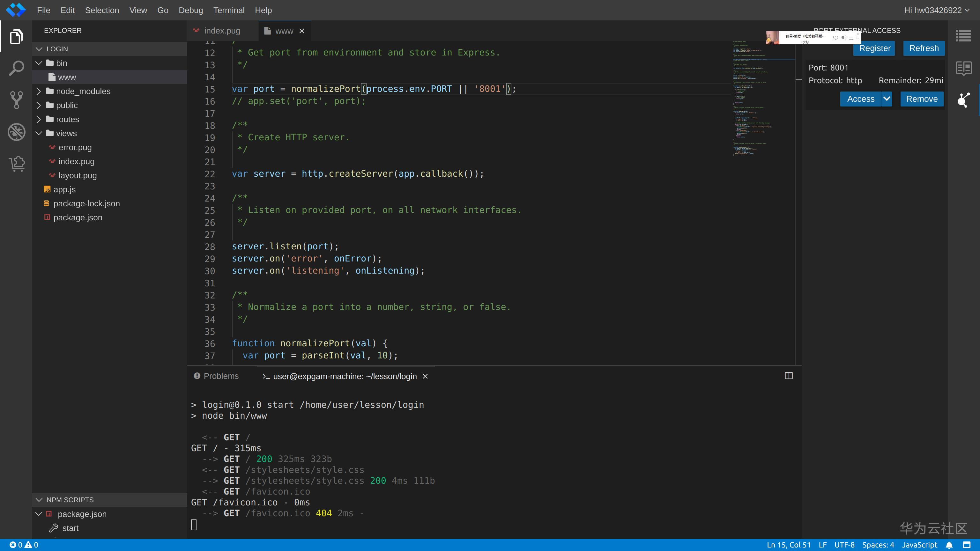Viewport: 980px width, 551px height.
Task: Open app.js in the explorer
Action: point(64,189)
